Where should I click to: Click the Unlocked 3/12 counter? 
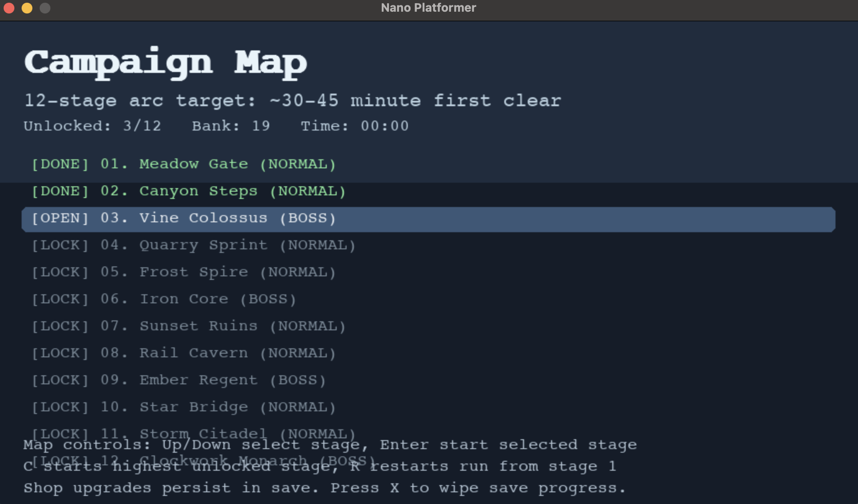[x=92, y=126]
